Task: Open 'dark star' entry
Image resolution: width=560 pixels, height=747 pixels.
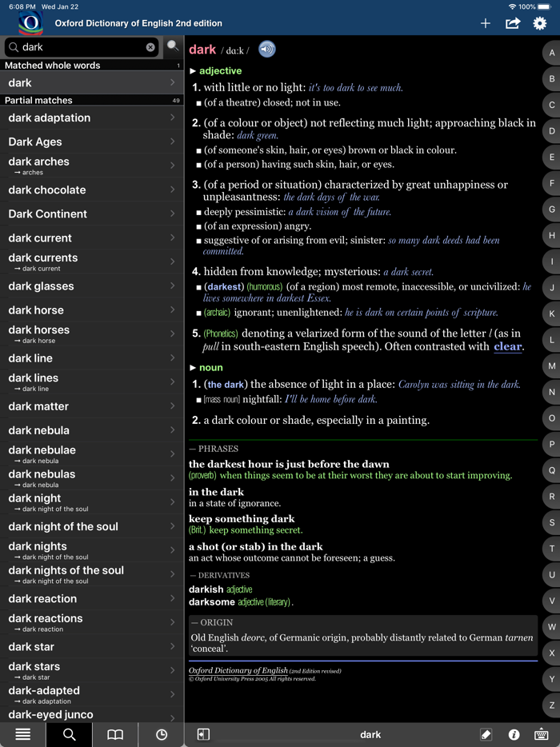Action: [91, 647]
